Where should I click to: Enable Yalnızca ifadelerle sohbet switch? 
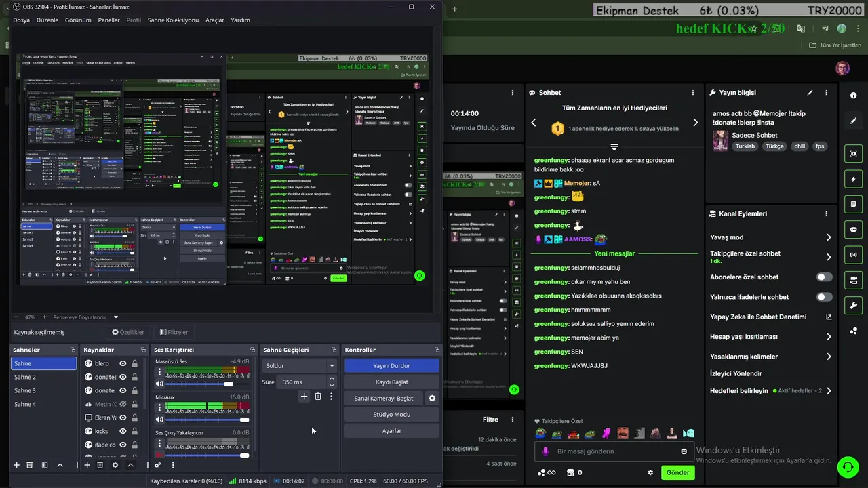(x=824, y=297)
